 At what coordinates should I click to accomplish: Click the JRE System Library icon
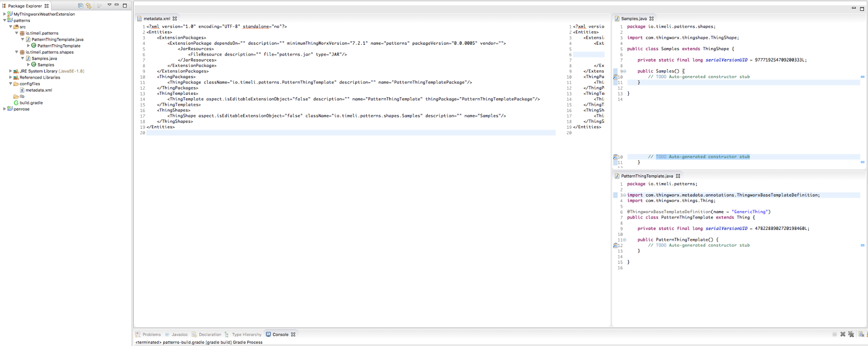point(16,71)
